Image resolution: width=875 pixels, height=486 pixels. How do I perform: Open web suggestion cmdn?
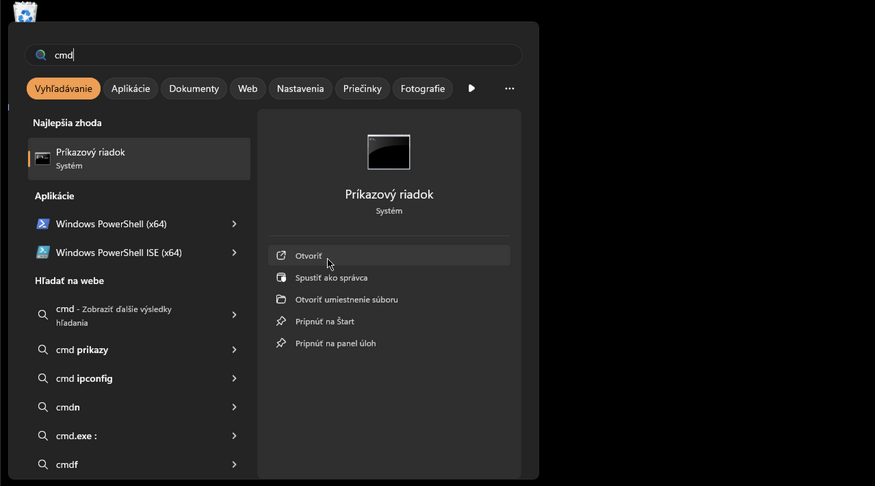click(139, 407)
